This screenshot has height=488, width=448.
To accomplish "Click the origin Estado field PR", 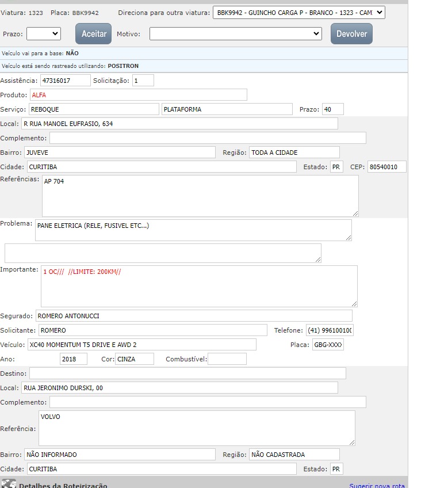I will click(x=336, y=167).
